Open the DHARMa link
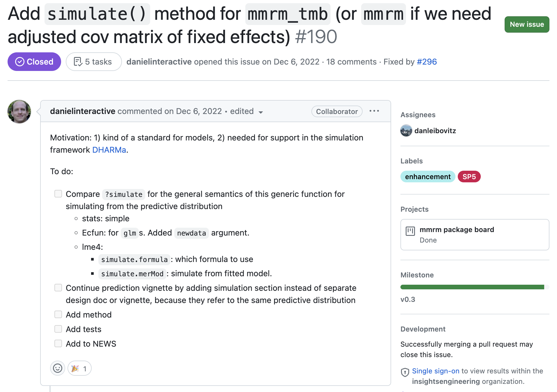 (109, 150)
